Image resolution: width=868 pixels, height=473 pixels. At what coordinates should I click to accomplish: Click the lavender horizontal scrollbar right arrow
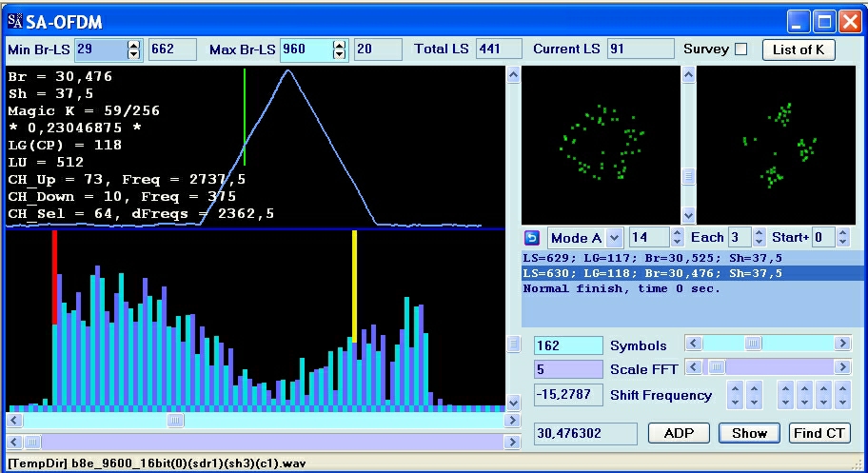[x=512, y=442]
